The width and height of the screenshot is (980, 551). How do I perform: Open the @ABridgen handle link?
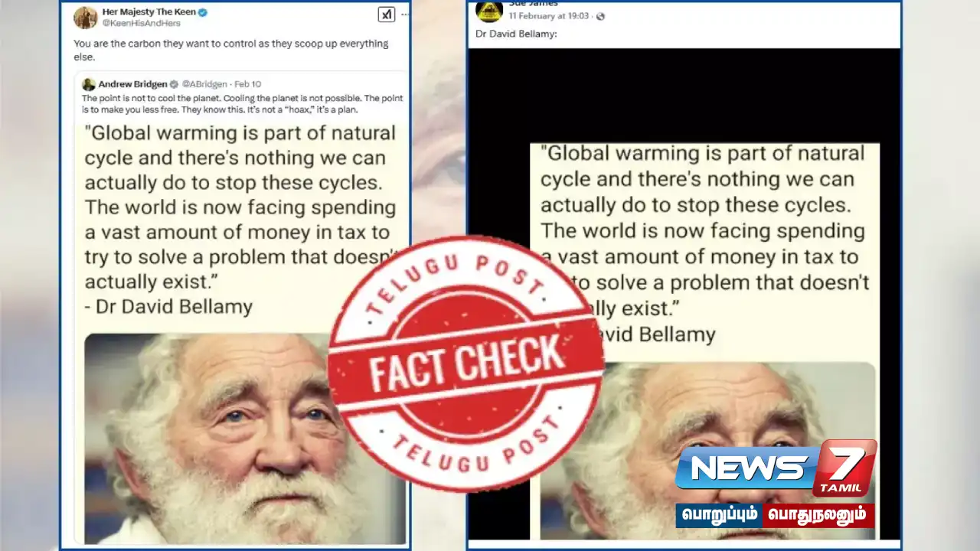[205, 84]
